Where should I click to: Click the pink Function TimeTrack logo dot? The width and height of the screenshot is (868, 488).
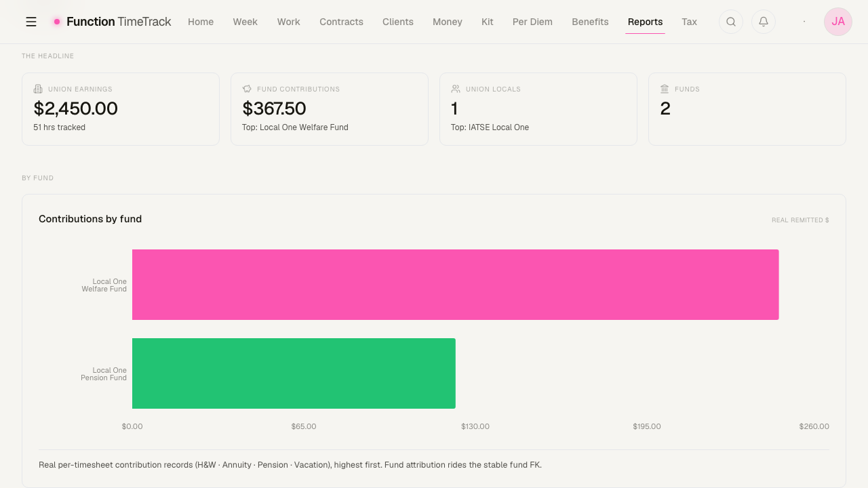tap(57, 22)
